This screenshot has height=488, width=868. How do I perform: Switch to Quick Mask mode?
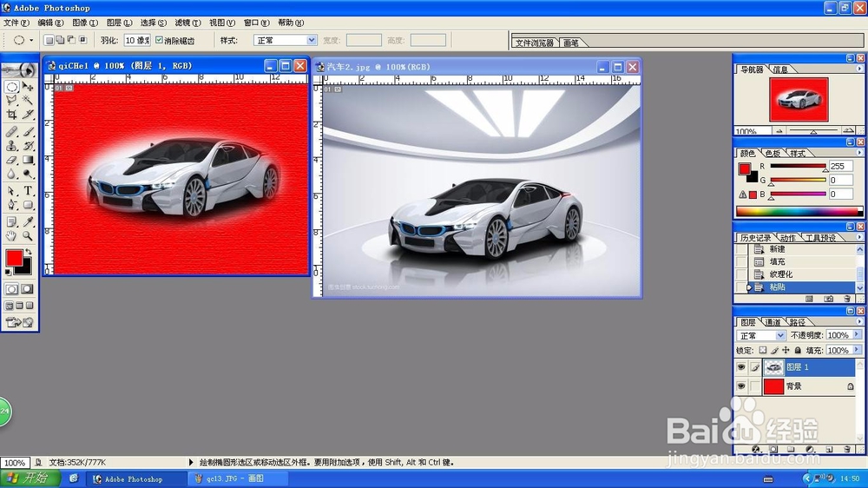tap(27, 289)
